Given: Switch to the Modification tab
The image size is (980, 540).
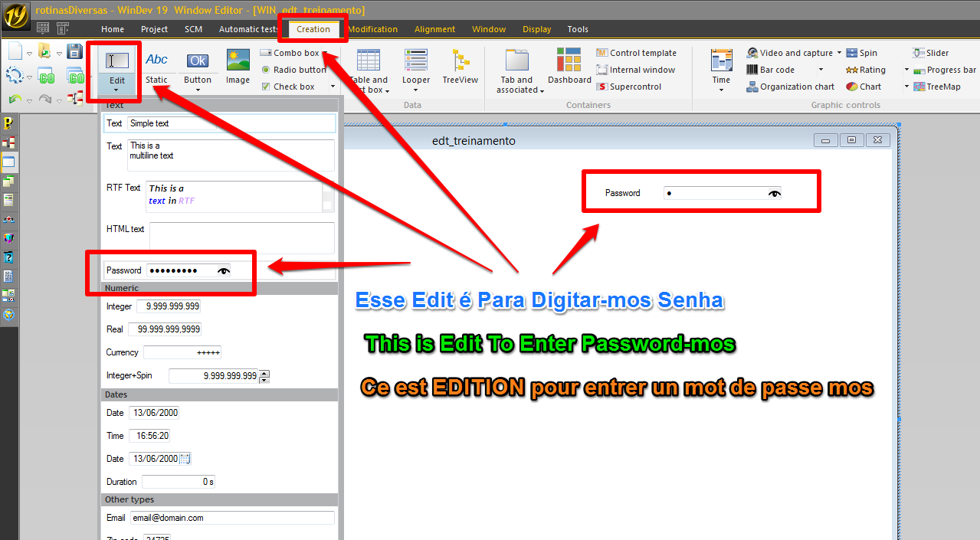Looking at the screenshot, I should click(372, 29).
